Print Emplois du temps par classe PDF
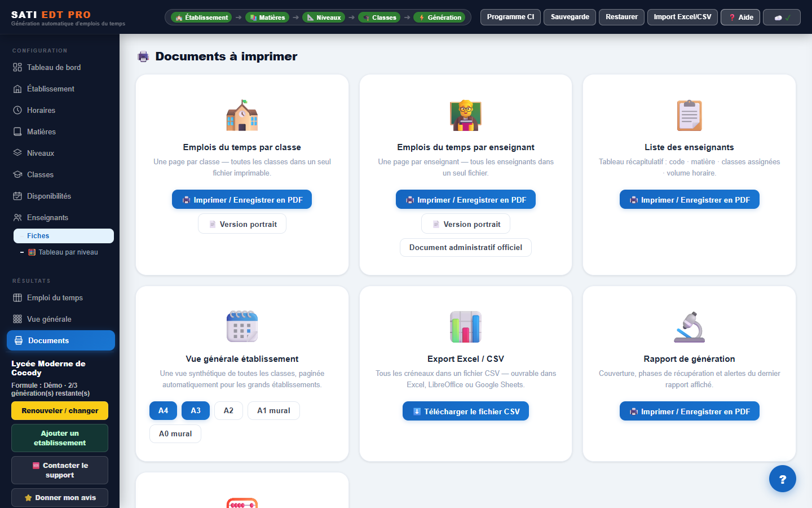The width and height of the screenshot is (812, 508). [x=242, y=199]
